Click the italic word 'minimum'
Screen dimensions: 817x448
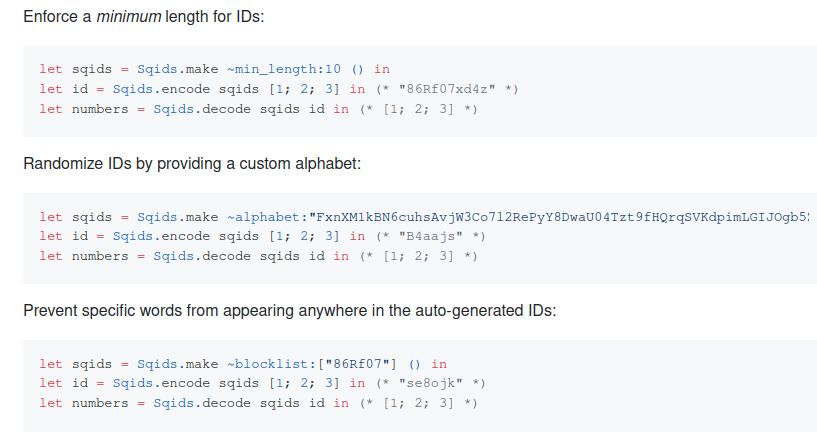[x=129, y=17]
